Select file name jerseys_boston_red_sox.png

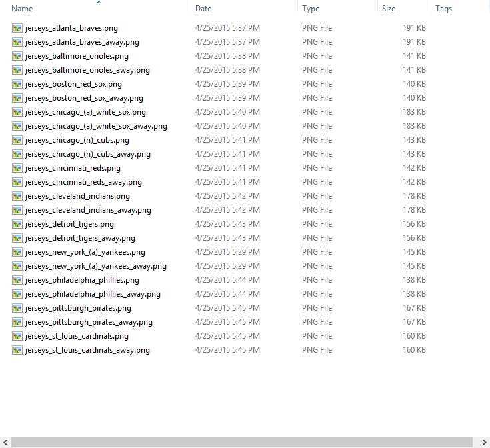[73, 84]
